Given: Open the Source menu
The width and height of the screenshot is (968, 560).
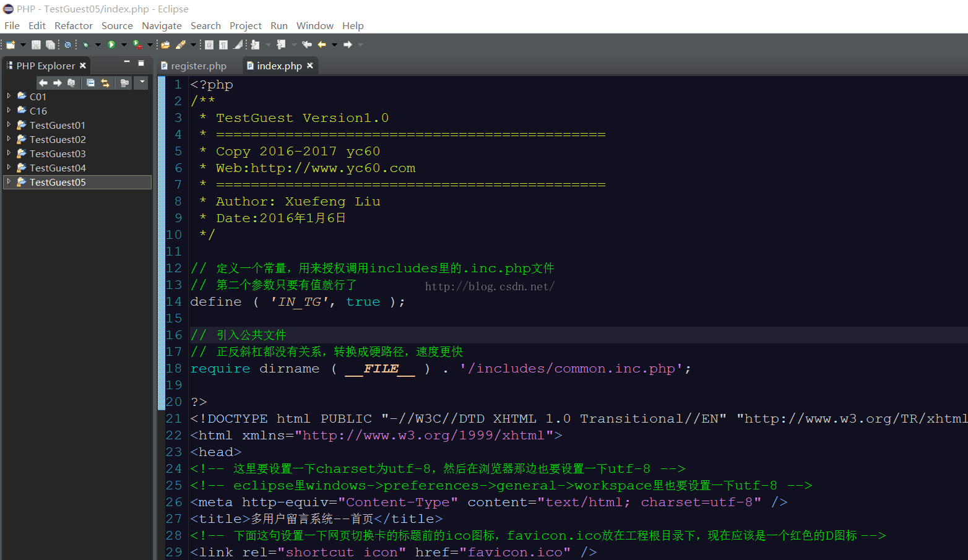Looking at the screenshot, I should click(117, 25).
